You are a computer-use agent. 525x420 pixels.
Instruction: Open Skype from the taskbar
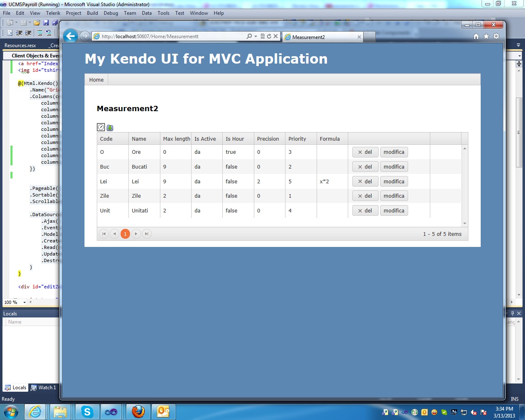[x=87, y=412]
